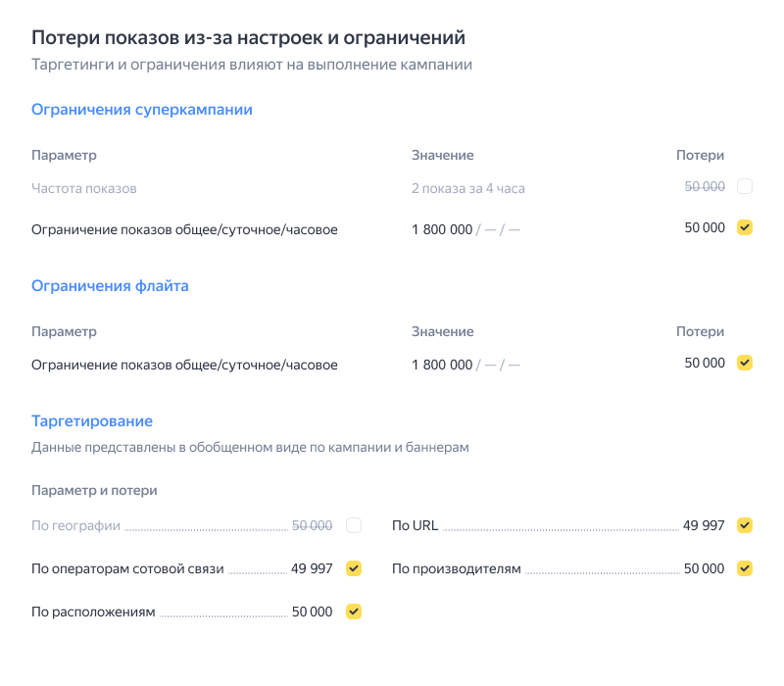The width and height of the screenshot is (784, 686).
Task: Click the greyed-out По географии label
Action: point(75,525)
